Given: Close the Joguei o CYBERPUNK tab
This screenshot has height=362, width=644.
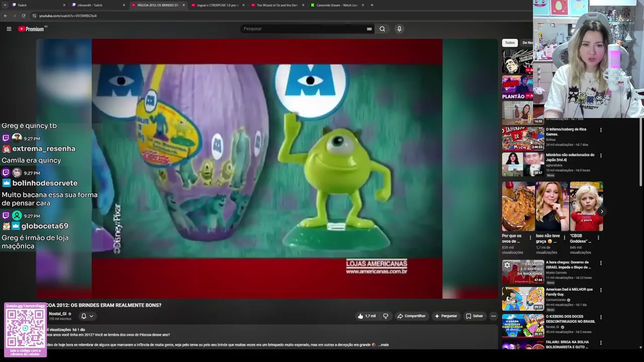Looking at the screenshot, I should tap(244, 5).
